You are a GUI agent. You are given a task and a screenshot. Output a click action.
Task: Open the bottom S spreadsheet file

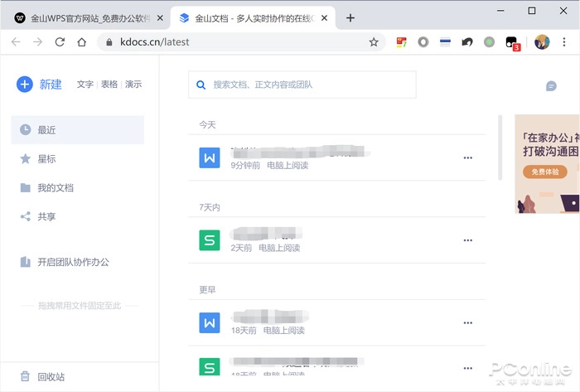[336, 366]
